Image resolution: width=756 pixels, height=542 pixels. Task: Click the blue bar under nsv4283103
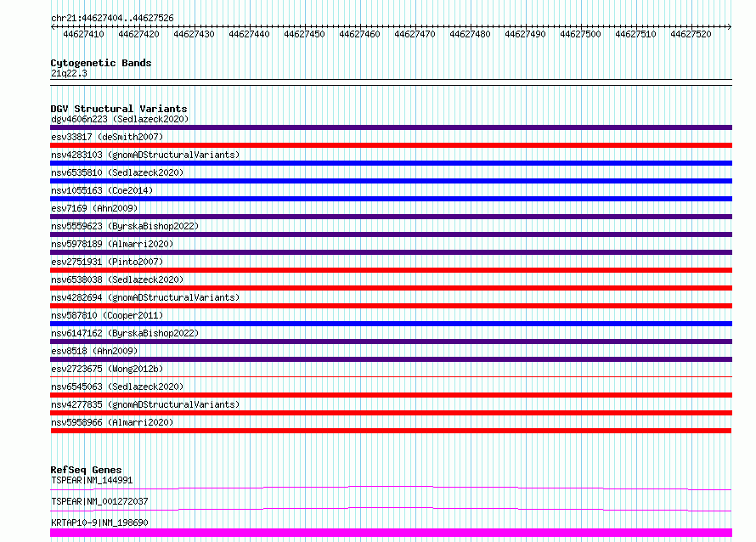click(x=391, y=163)
